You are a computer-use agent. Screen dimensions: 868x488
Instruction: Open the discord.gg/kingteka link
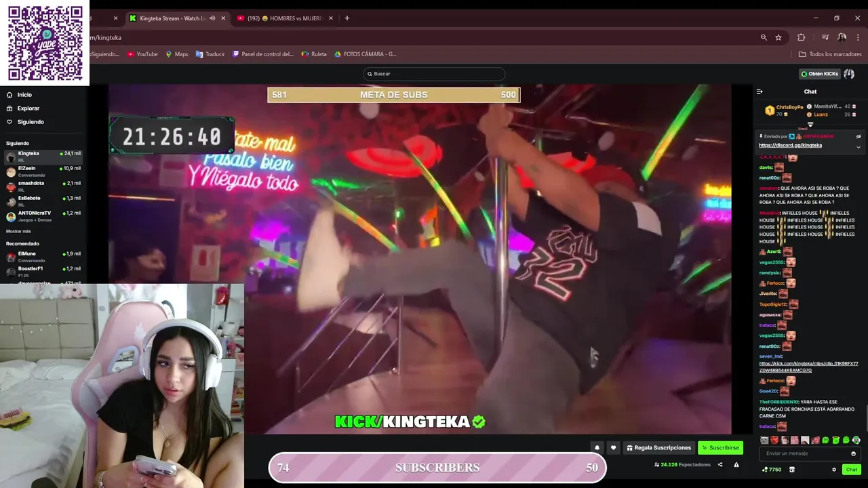click(790, 146)
